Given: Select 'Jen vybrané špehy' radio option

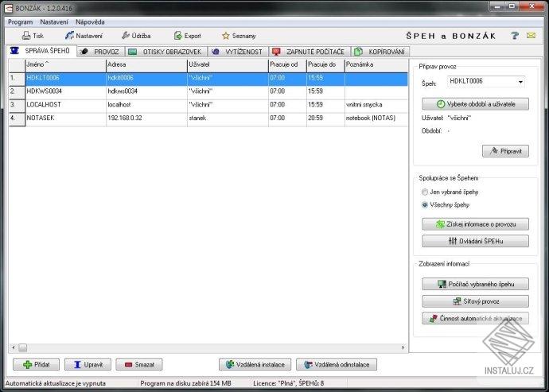Looking at the screenshot, I should coord(425,192).
